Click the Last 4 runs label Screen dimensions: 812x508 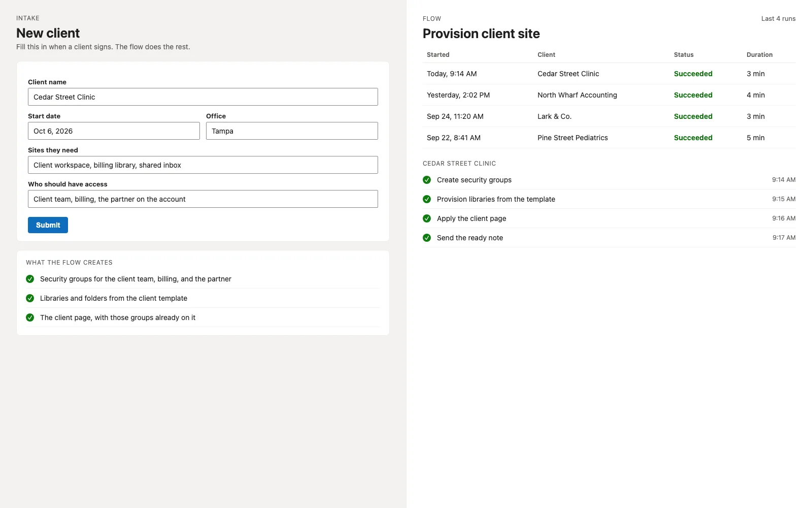(x=778, y=19)
